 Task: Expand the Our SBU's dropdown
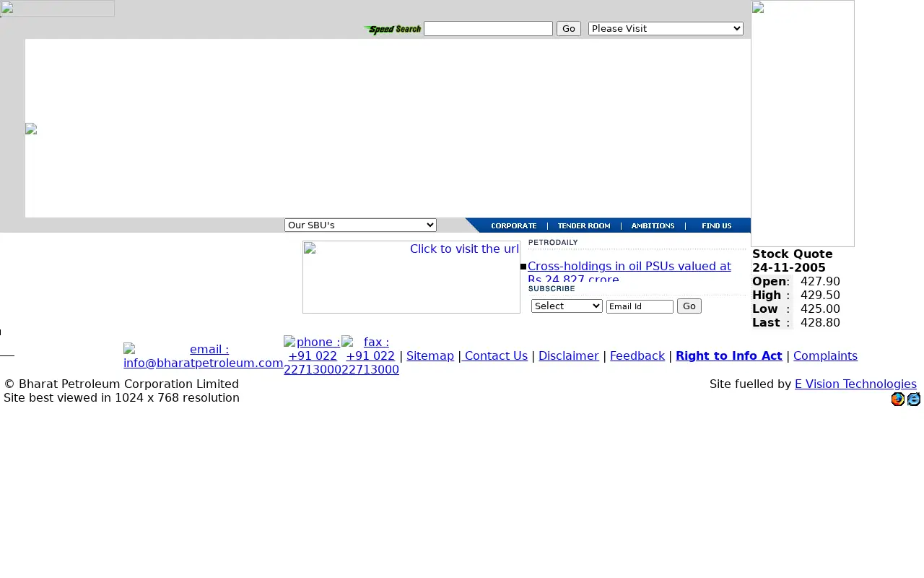[360, 225]
